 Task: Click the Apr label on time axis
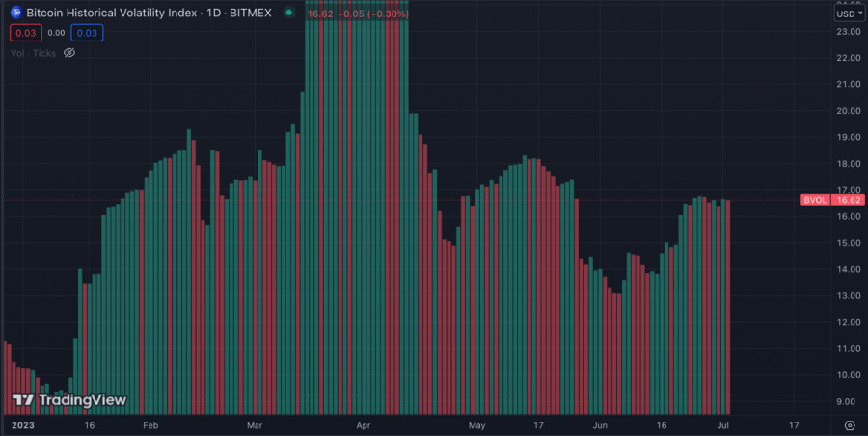click(364, 424)
